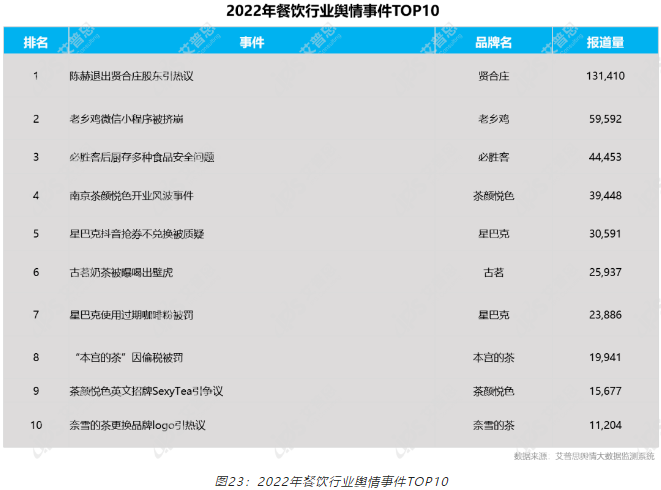Select event '"本宫的茶"因偷税被罚'
This screenshot has width=661, height=490.
click(x=129, y=357)
